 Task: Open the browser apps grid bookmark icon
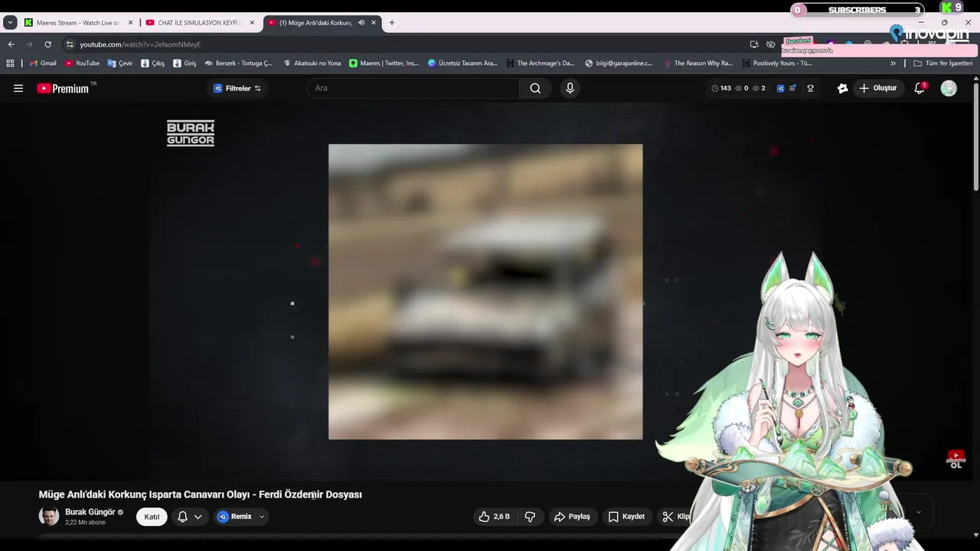10,64
